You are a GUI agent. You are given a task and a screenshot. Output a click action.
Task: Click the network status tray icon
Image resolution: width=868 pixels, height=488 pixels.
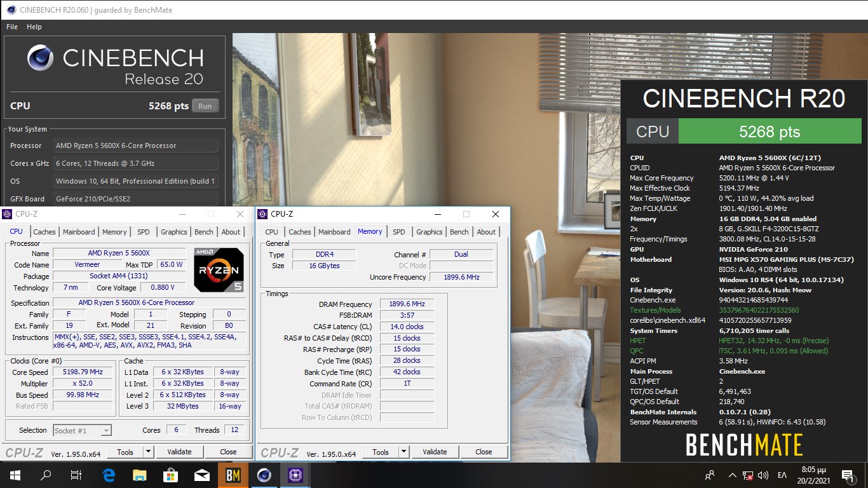748,475
